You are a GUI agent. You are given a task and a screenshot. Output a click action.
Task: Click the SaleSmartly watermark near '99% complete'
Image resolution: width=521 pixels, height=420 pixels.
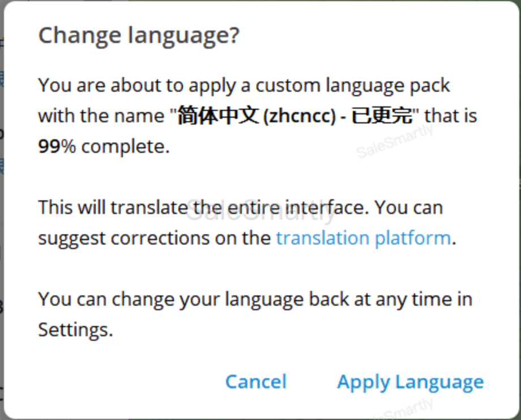pyautogui.click(x=394, y=141)
